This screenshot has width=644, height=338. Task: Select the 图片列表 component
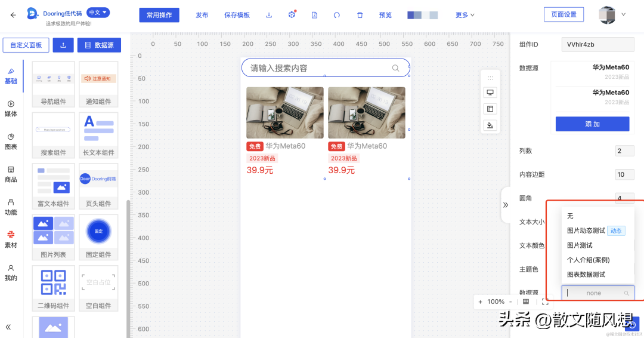click(x=54, y=237)
